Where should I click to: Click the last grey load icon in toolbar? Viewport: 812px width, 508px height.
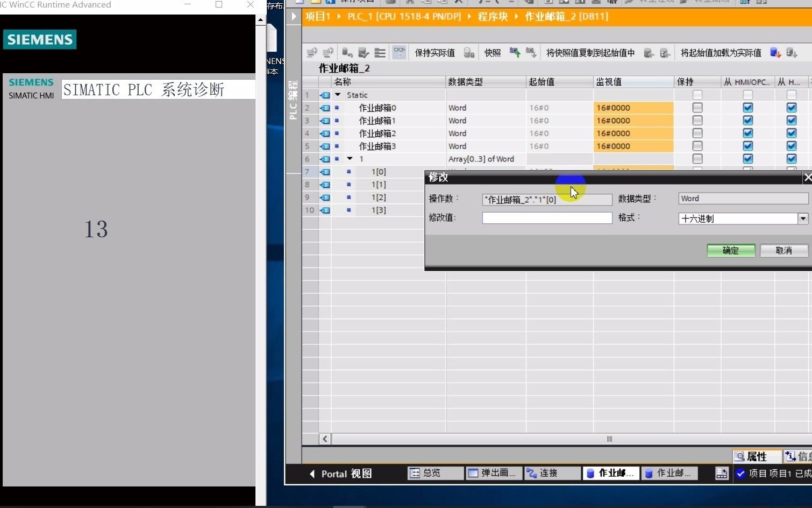792,52
